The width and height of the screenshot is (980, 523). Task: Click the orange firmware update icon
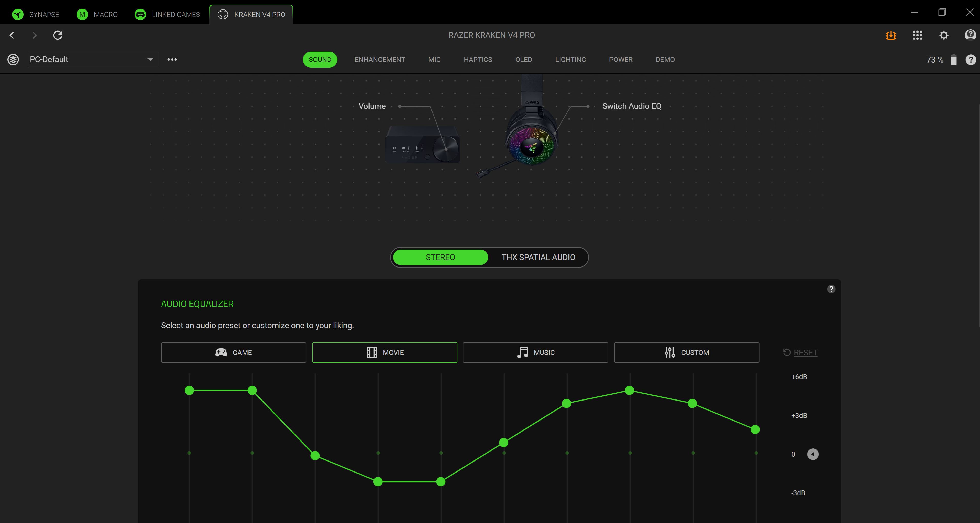pyautogui.click(x=891, y=35)
